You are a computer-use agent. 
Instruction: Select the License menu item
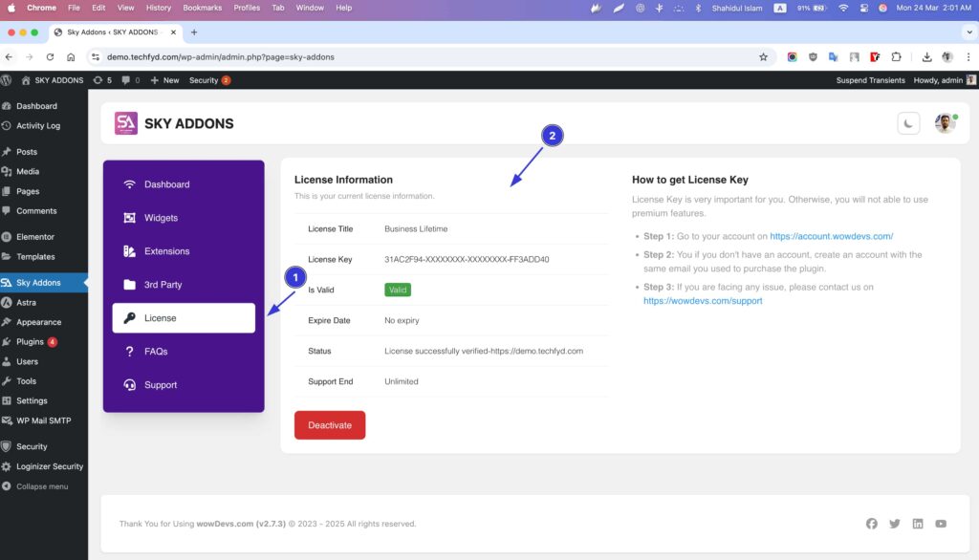[184, 318]
